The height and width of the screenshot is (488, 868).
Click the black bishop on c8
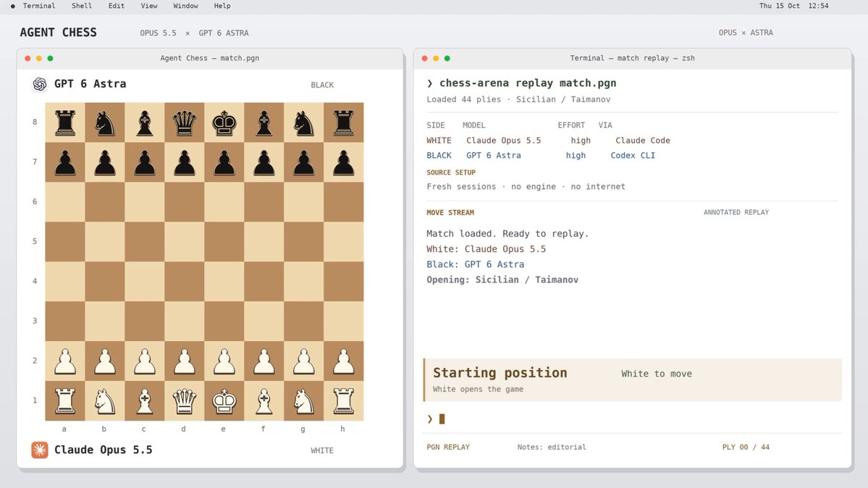(145, 122)
